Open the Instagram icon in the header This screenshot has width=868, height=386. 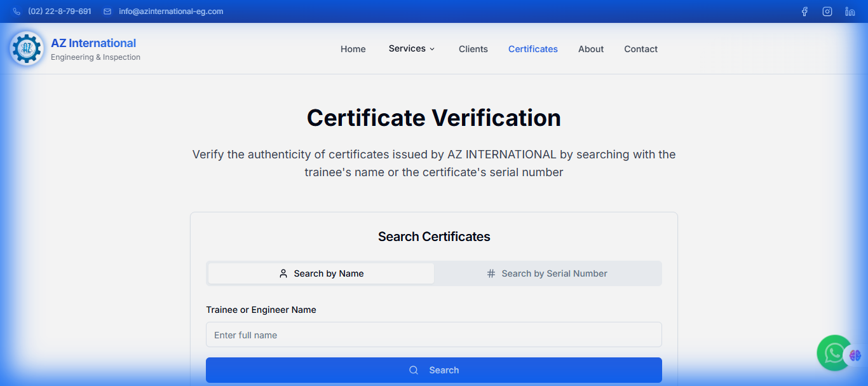coord(827,11)
